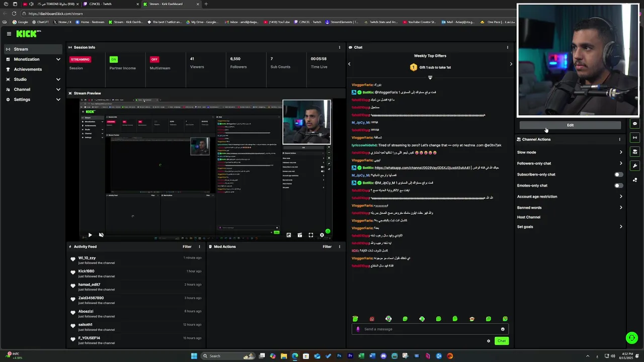This screenshot has height=362, width=644.
Task: Toggle the Partner Income ON badge
Action: 114,59
